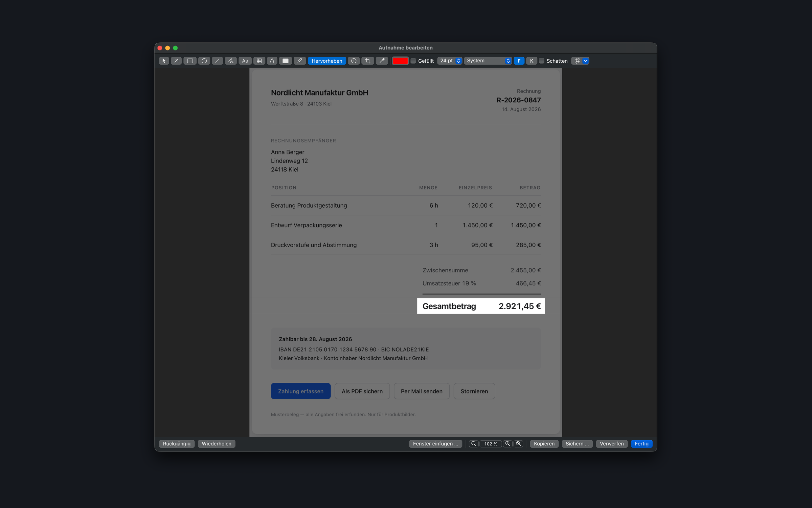
Task: Click Per Mail senden in the invoice
Action: coord(422,391)
